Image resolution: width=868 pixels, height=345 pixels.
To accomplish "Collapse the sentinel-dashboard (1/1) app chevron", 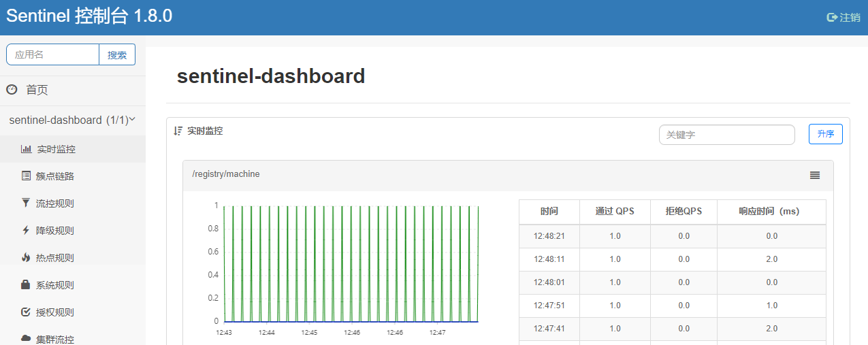I will tap(133, 119).
